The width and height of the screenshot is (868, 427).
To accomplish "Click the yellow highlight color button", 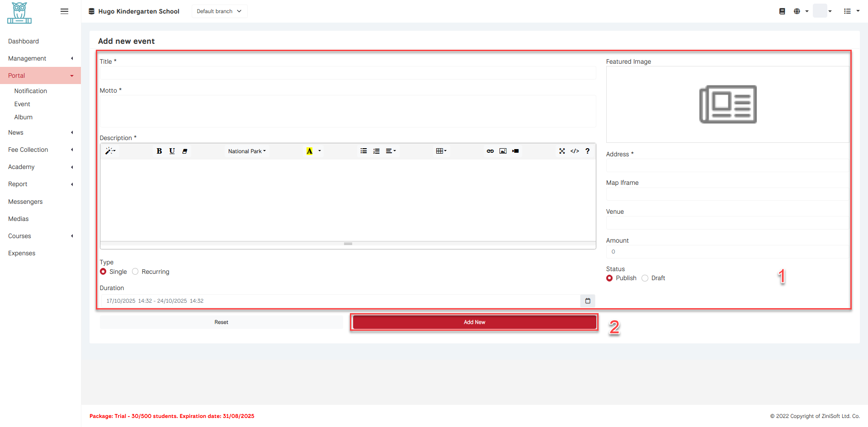I will [309, 151].
